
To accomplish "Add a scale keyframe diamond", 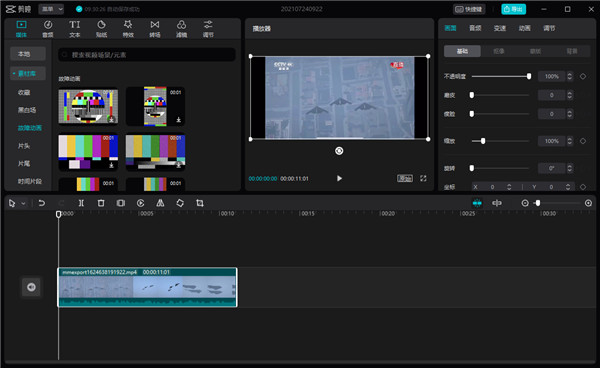I will 583,141.
